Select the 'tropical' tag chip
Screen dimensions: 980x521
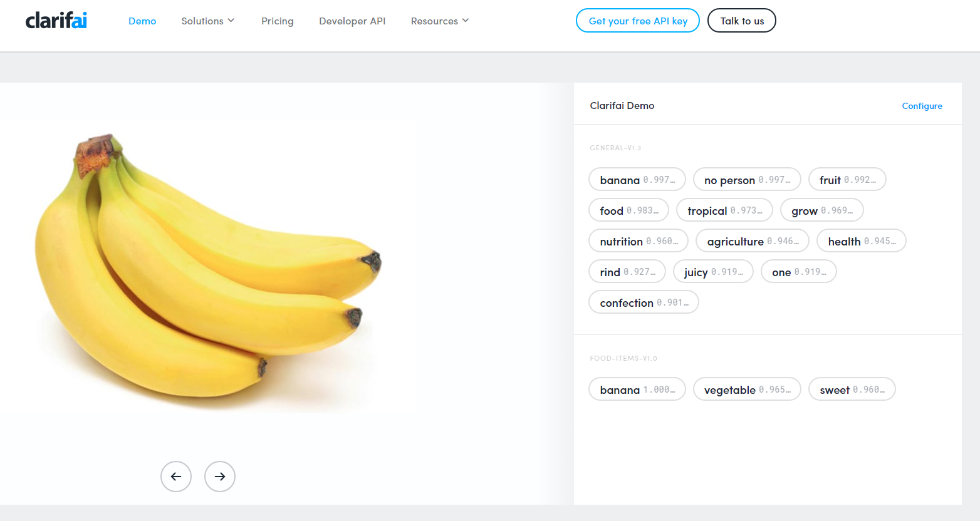point(724,210)
